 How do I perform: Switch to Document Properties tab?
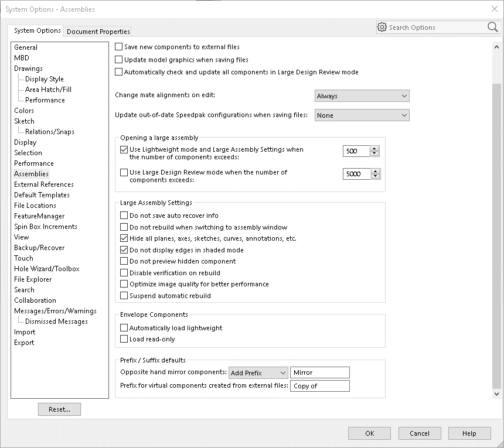(x=98, y=32)
